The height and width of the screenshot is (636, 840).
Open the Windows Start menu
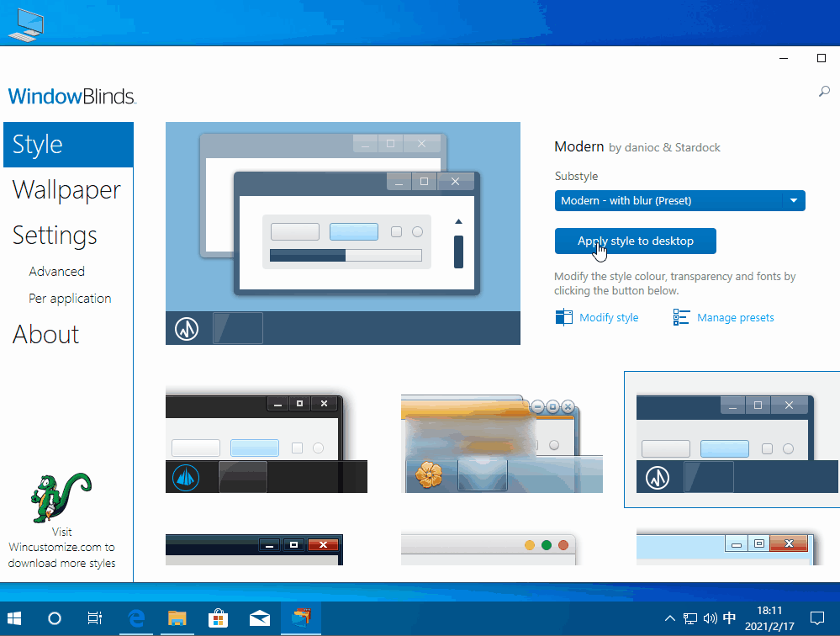pos(14,619)
